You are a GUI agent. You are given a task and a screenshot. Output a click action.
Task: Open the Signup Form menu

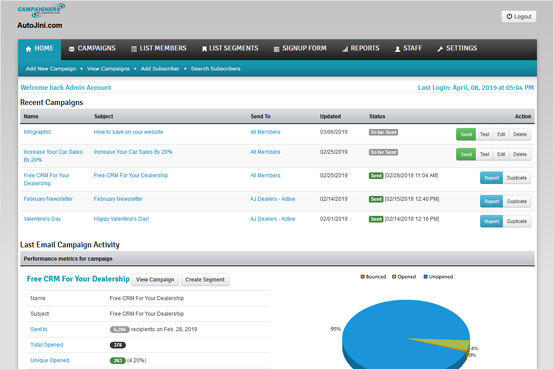click(x=300, y=48)
